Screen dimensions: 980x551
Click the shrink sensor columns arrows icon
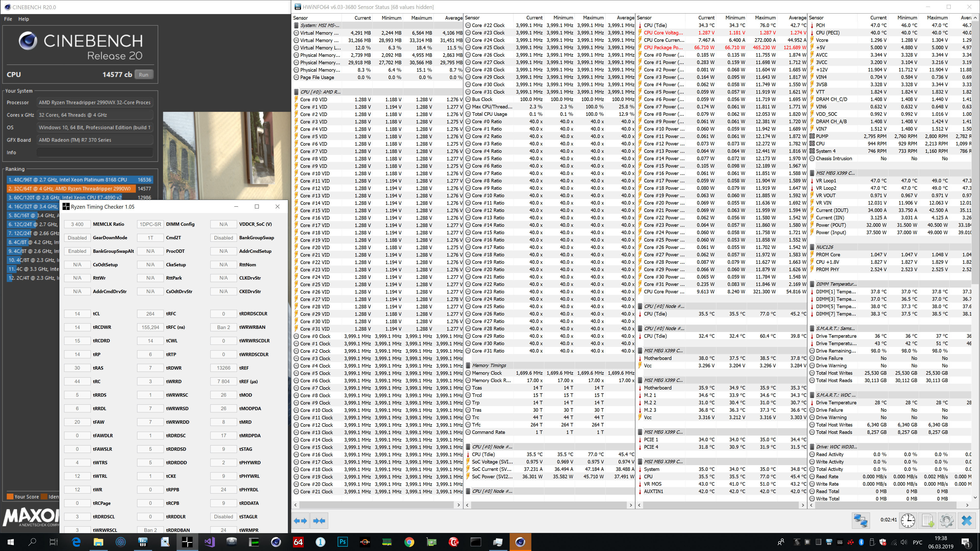click(319, 521)
